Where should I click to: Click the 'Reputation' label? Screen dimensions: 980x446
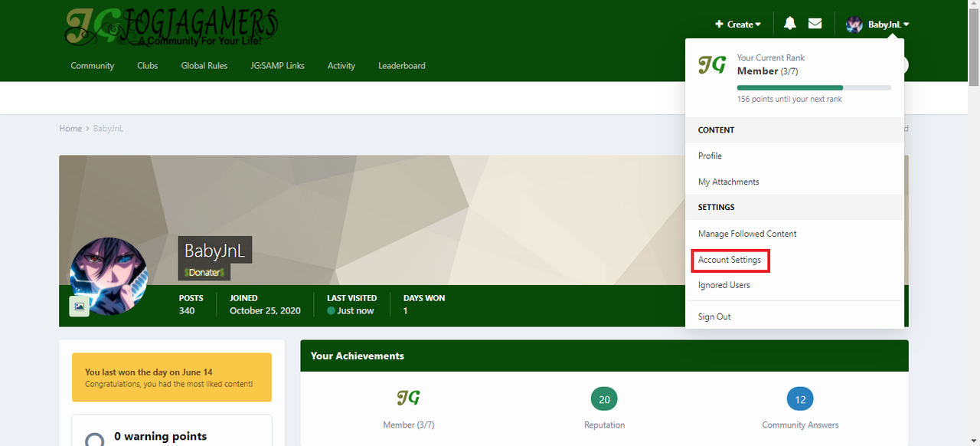tap(604, 425)
